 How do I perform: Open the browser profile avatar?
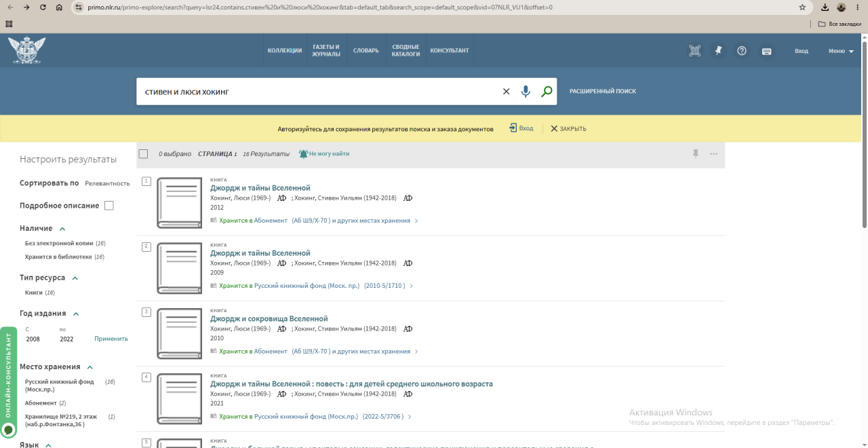(x=842, y=7)
